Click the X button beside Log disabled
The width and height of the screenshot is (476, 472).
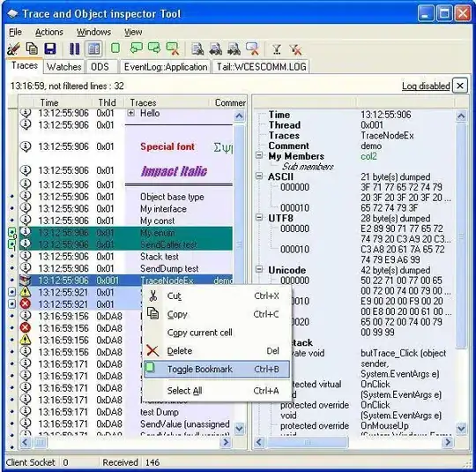coord(460,86)
